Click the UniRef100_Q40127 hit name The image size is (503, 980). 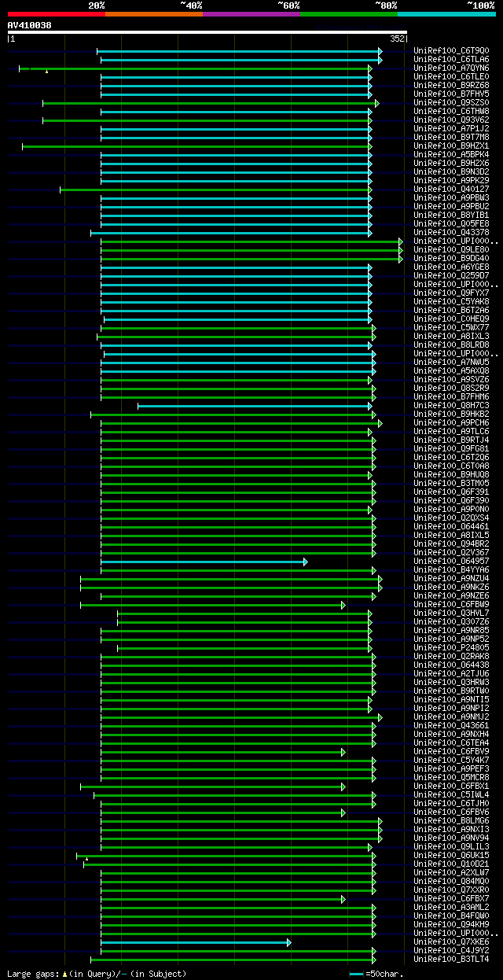(451, 190)
